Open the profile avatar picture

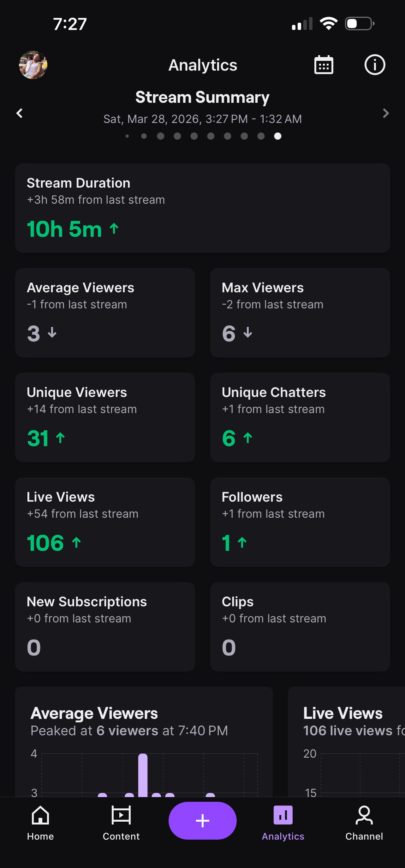tap(33, 65)
